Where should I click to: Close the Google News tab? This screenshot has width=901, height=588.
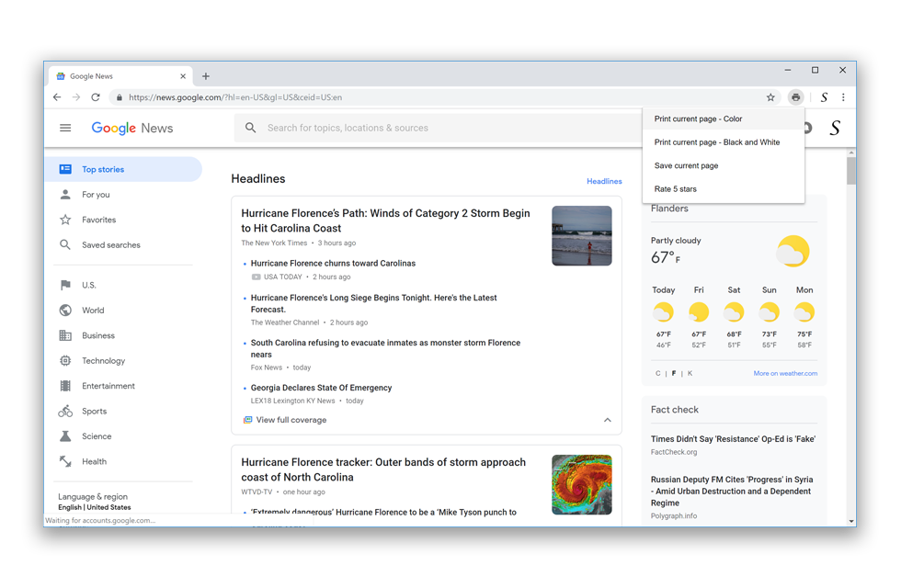point(183,75)
